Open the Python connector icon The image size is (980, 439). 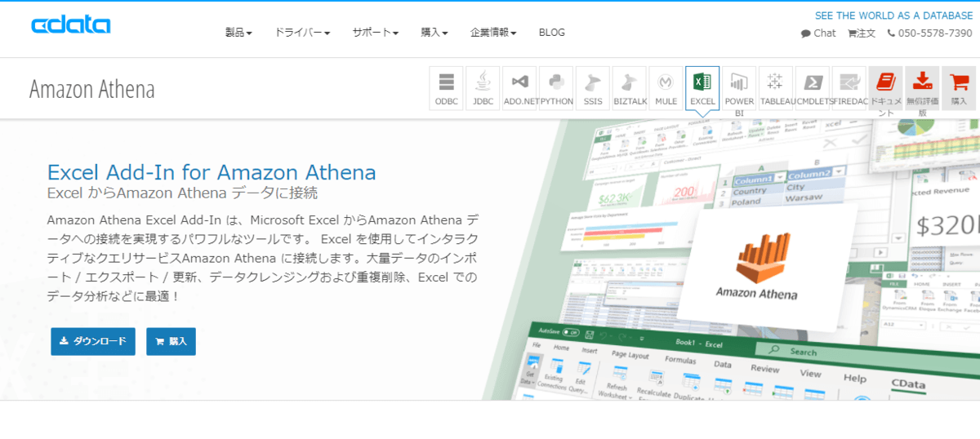click(556, 88)
